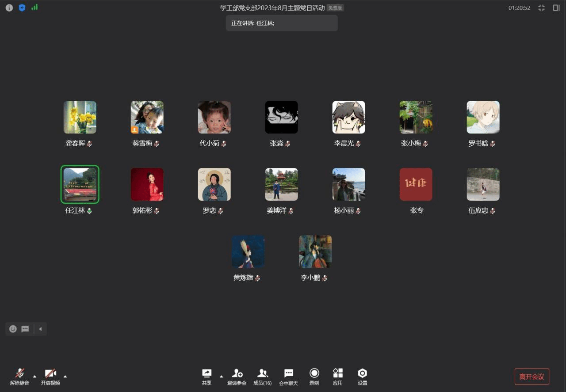
Task: Click the blue security shield icon
Action: tap(22, 8)
